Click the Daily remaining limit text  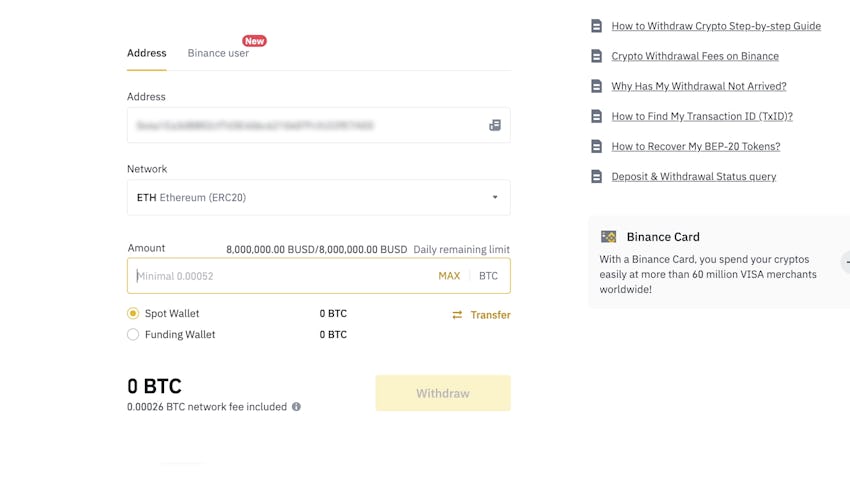click(x=461, y=249)
